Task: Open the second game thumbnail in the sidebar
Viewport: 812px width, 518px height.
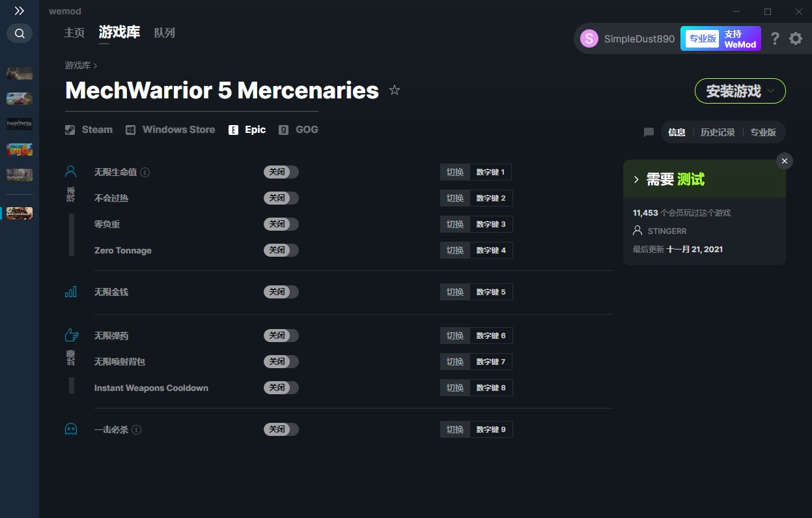Action: 20,98
